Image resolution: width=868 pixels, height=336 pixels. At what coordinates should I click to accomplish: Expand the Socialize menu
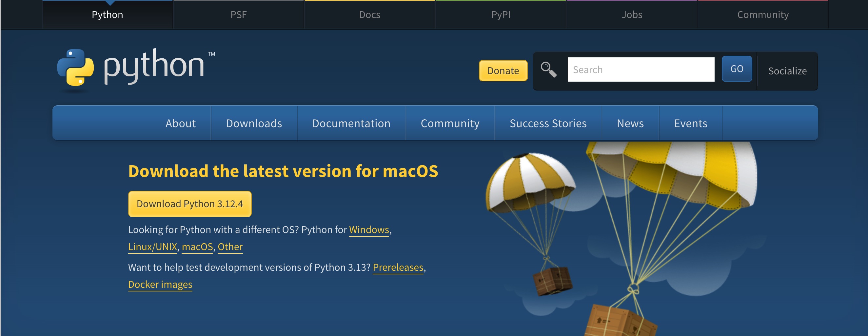pos(787,71)
